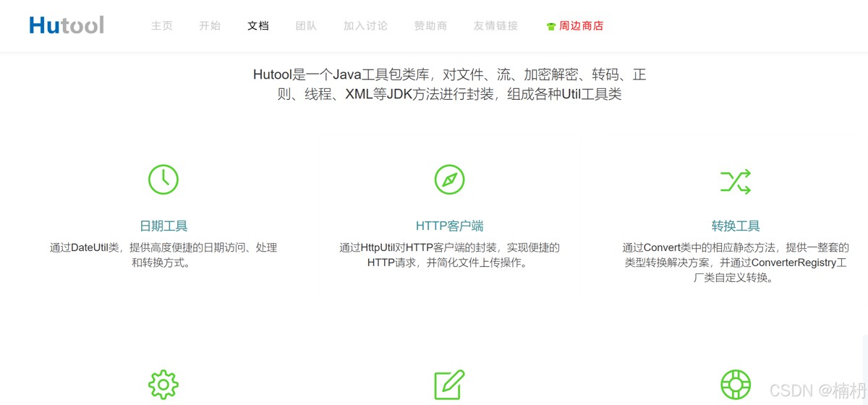The image size is (868, 405).
Task: Click the HttpUtil description text
Action: click(449, 255)
